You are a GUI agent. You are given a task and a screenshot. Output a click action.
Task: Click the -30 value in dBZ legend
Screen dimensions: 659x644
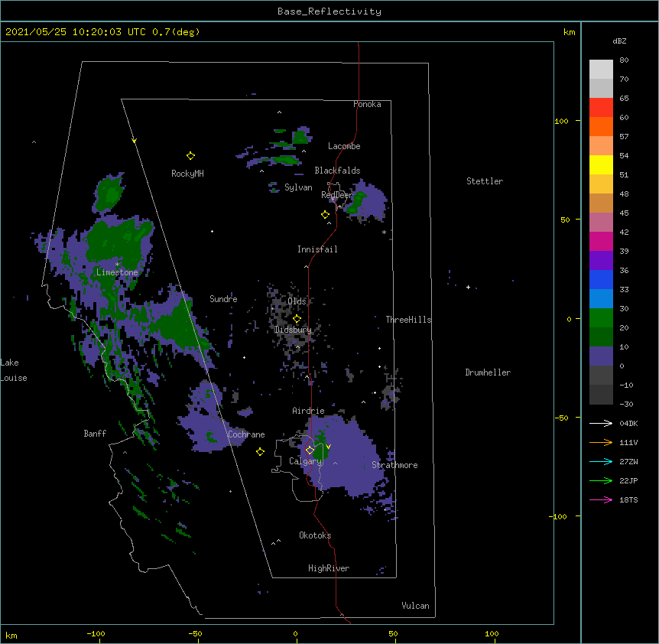pyautogui.click(x=626, y=404)
